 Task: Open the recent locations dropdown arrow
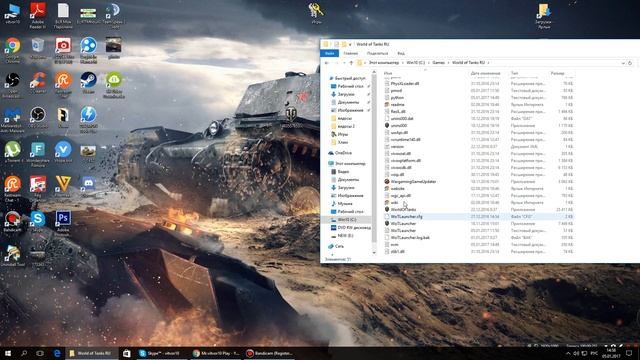point(344,63)
